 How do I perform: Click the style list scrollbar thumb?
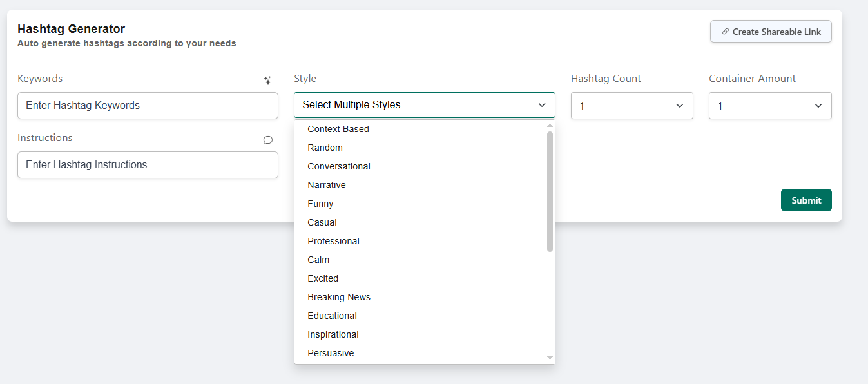[550, 191]
